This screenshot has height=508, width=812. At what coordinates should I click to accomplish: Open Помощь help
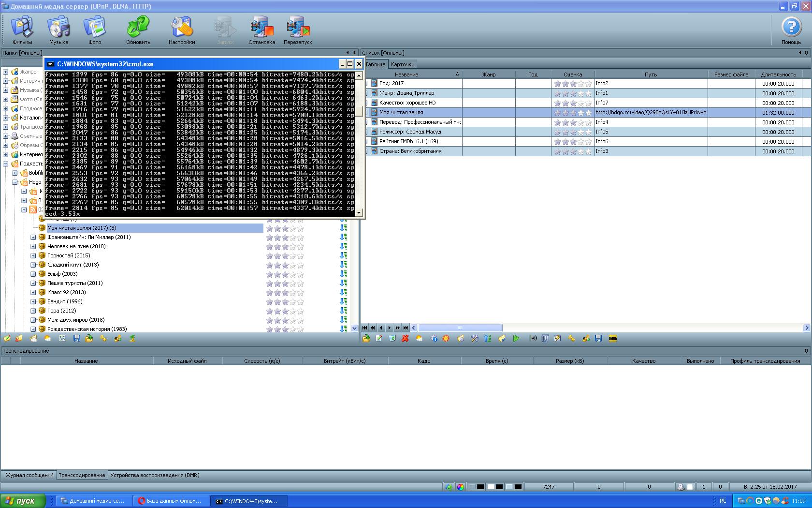point(791,30)
